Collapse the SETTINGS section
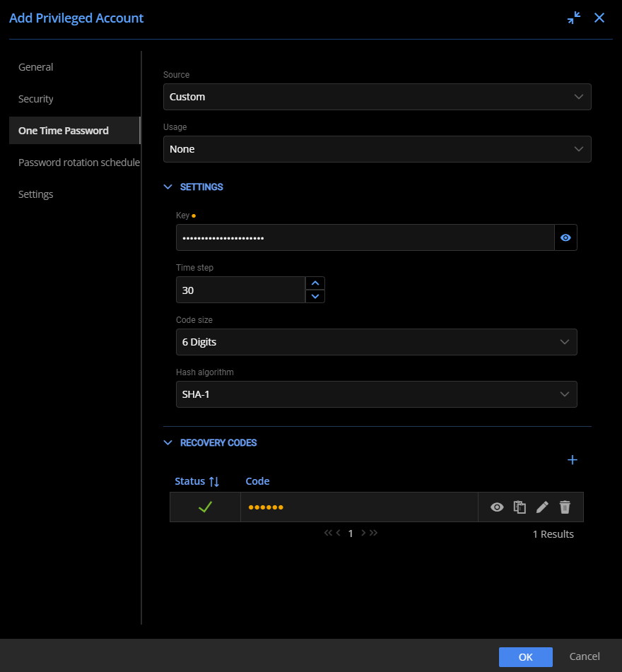The width and height of the screenshot is (622, 672). tap(168, 187)
